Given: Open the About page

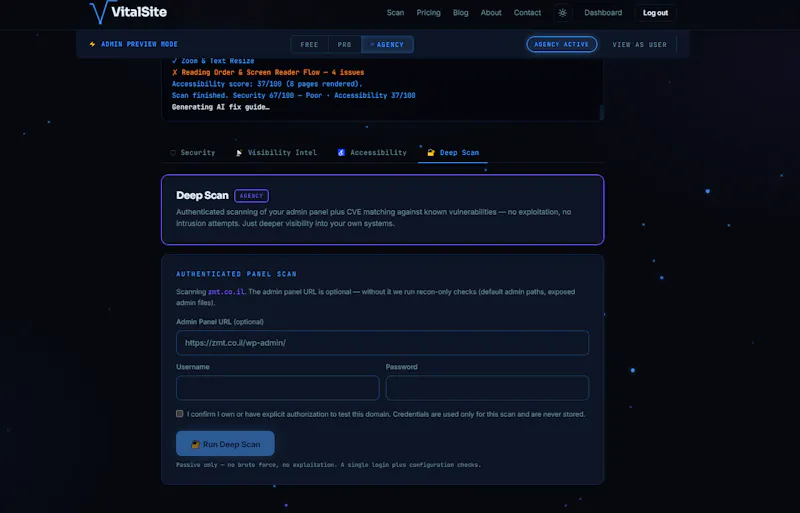Looking at the screenshot, I should [491, 13].
